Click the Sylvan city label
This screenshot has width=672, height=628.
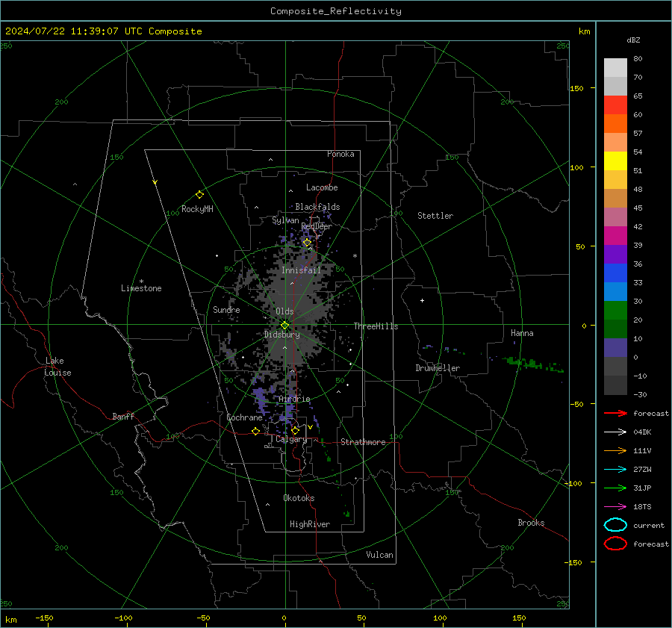click(x=285, y=220)
